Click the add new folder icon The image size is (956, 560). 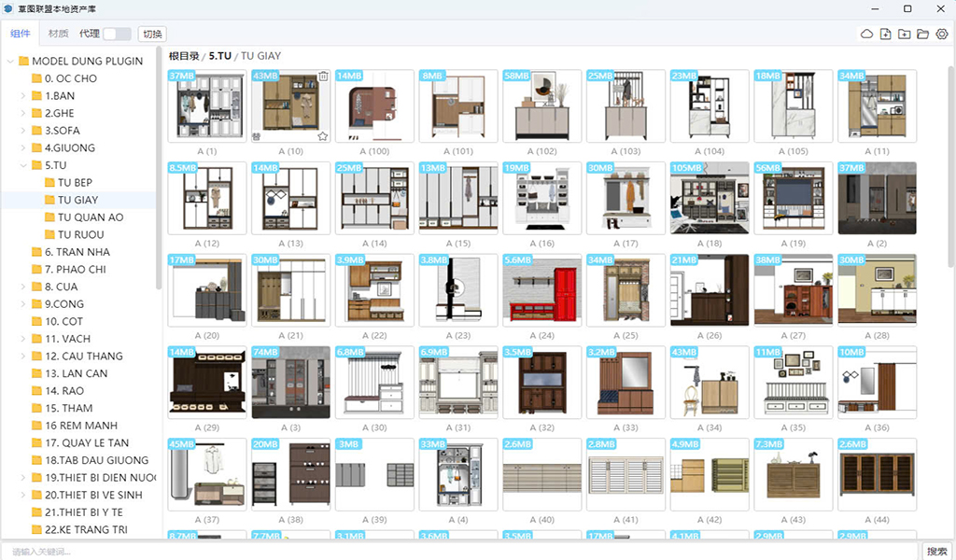point(904,35)
